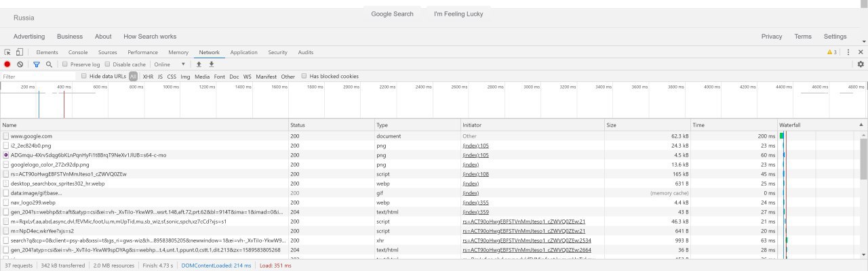Switch to the Console tab
Viewport: 868px width, 271px height.
pyautogui.click(x=78, y=52)
